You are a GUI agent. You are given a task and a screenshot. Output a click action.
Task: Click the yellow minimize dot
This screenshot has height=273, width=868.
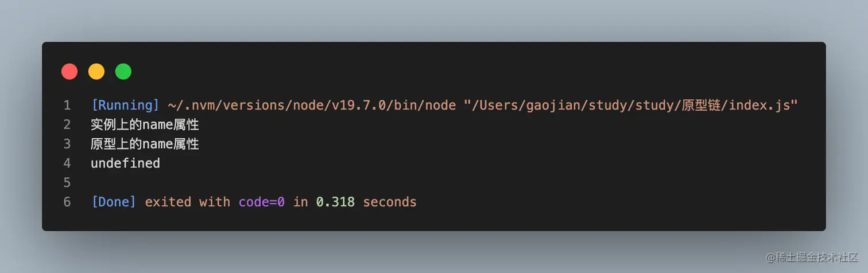pos(96,72)
